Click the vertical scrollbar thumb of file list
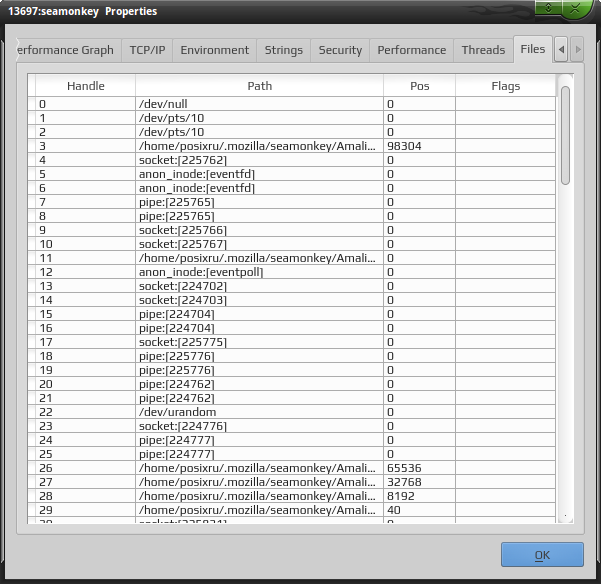This screenshot has width=601, height=584. pyautogui.click(x=565, y=136)
